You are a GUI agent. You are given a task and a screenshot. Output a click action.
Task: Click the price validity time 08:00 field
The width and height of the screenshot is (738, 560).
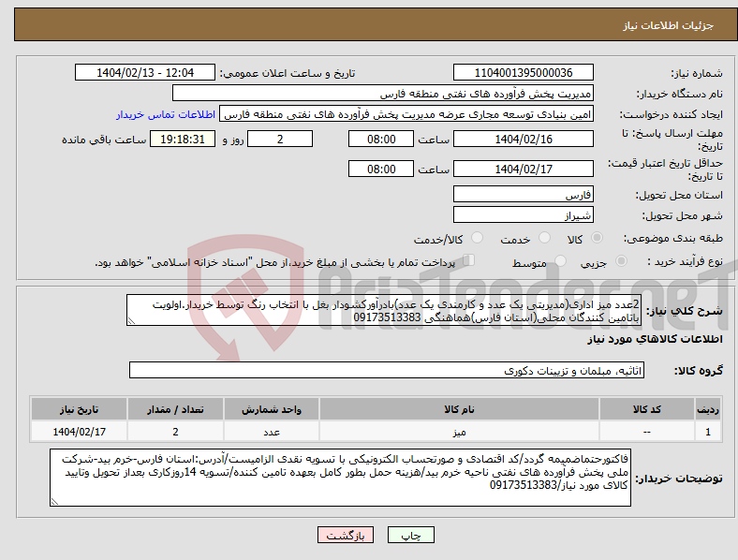(x=381, y=169)
